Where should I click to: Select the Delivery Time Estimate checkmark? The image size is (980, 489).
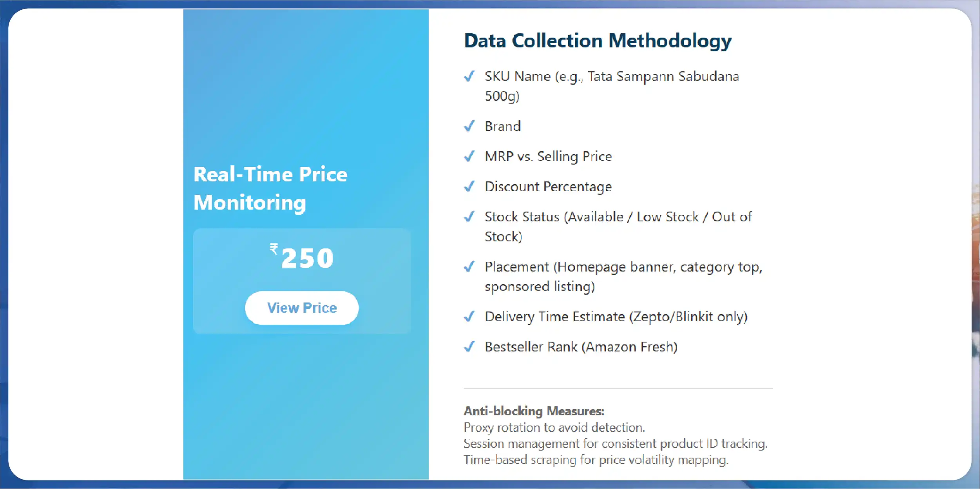pos(469,316)
